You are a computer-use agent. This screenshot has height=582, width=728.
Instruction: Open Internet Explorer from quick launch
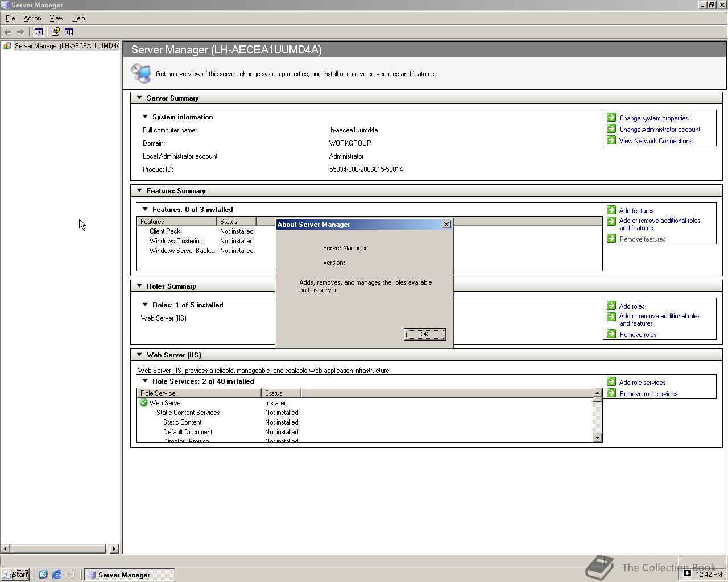pyautogui.click(x=56, y=575)
